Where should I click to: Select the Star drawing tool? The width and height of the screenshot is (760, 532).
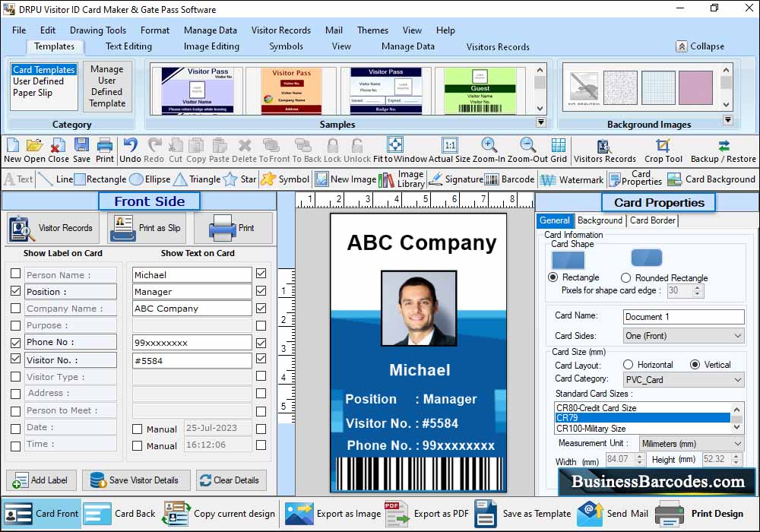pyautogui.click(x=240, y=179)
